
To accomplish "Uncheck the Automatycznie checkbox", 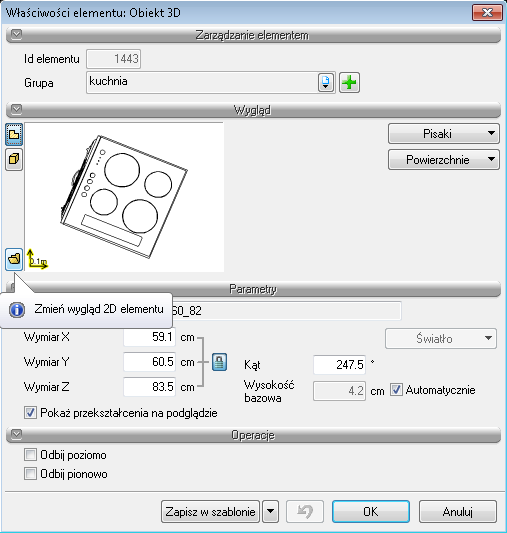I will coord(396,390).
